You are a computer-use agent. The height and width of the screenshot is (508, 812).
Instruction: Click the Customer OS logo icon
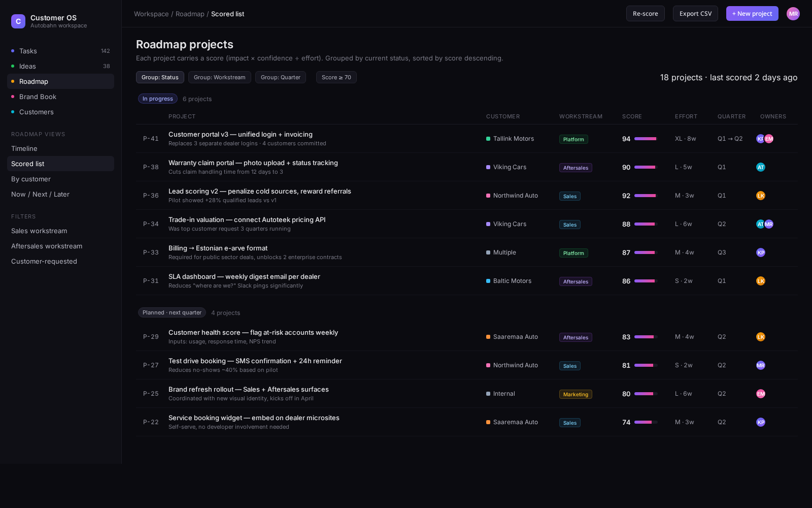(x=18, y=21)
